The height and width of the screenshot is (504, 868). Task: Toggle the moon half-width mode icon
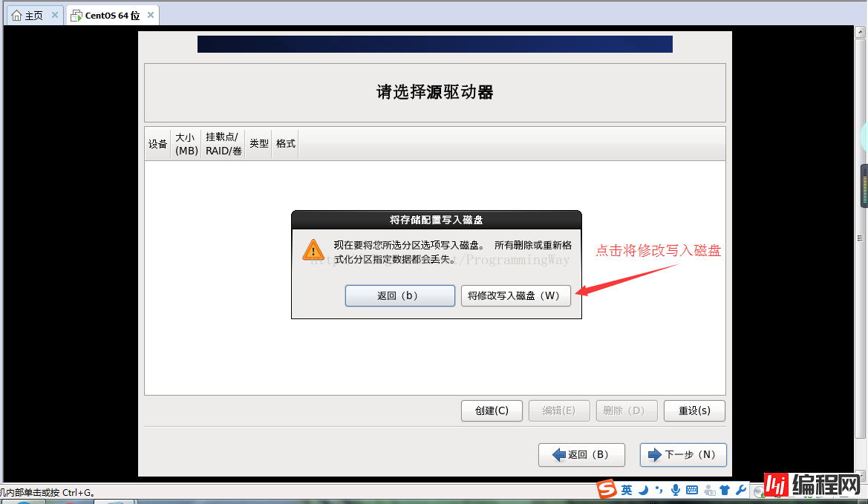tap(643, 490)
